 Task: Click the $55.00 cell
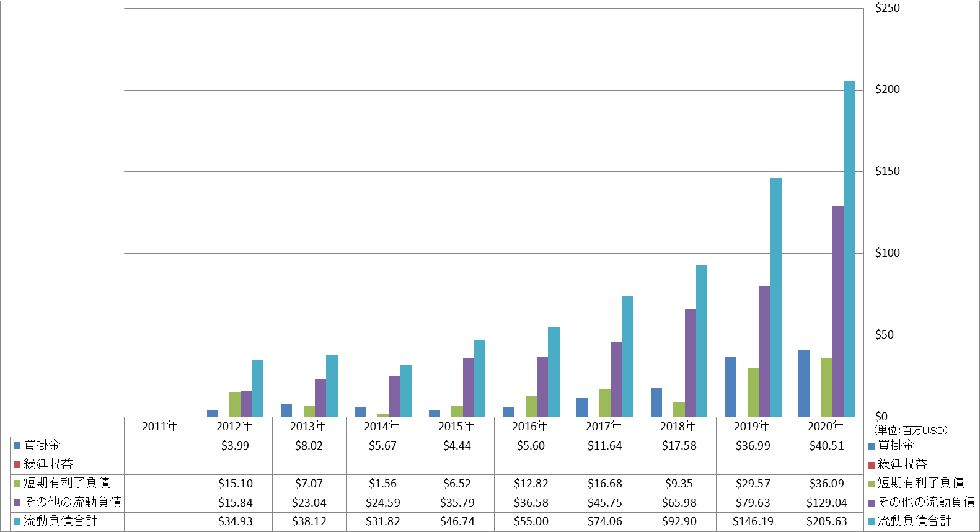click(531, 521)
